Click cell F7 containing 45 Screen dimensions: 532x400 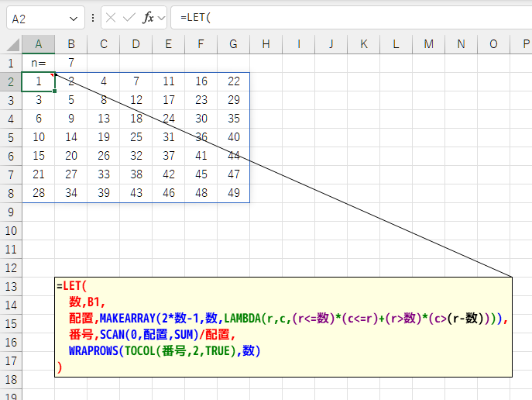[x=201, y=175]
